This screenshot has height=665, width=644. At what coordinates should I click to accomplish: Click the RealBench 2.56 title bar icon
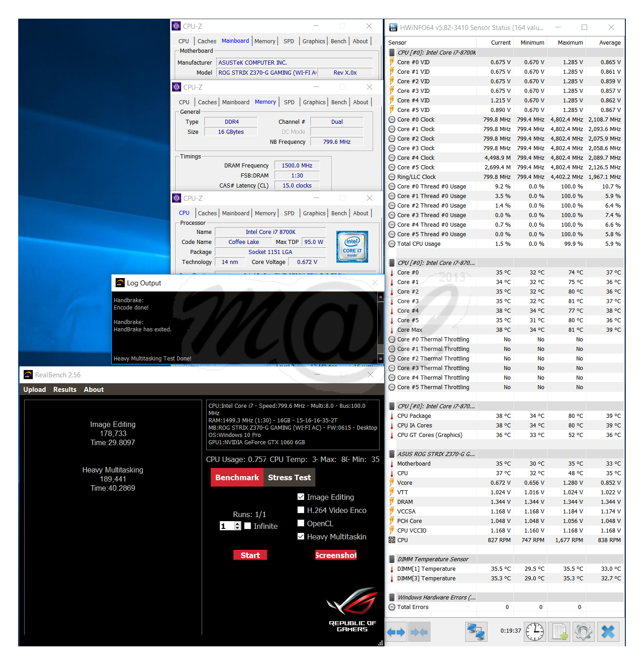(28, 375)
